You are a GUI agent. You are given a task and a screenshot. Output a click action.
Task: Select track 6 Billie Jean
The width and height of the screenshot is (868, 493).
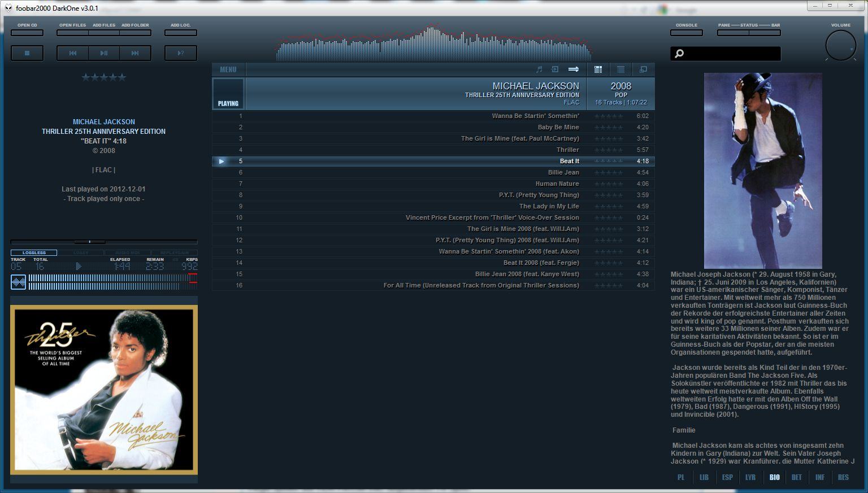point(433,172)
